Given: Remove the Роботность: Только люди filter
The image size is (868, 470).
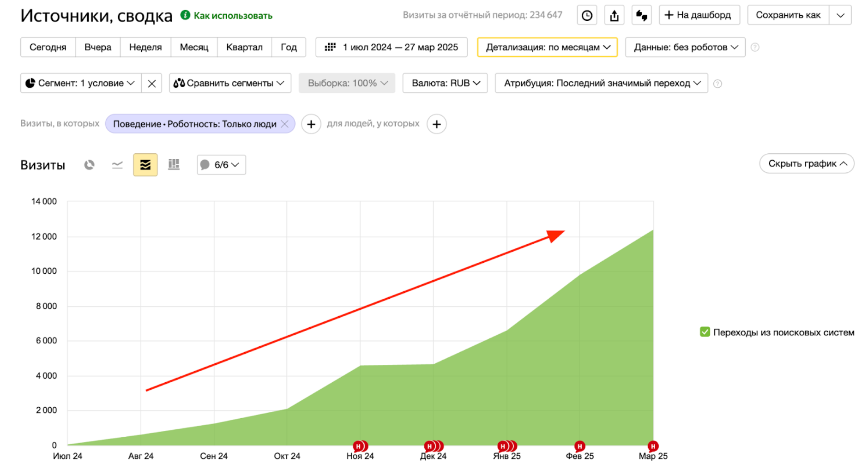Looking at the screenshot, I should point(285,124).
